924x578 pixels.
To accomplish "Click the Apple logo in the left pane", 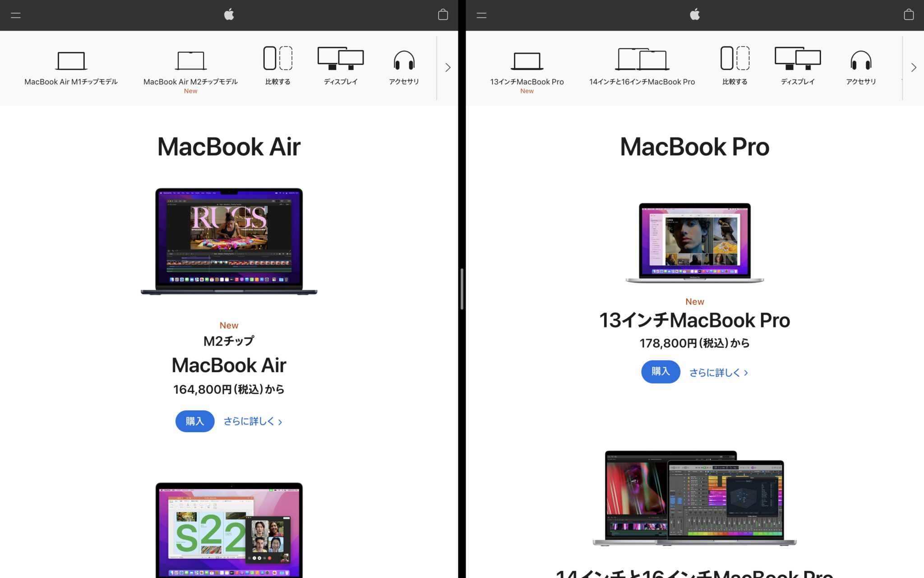I will (x=229, y=15).
